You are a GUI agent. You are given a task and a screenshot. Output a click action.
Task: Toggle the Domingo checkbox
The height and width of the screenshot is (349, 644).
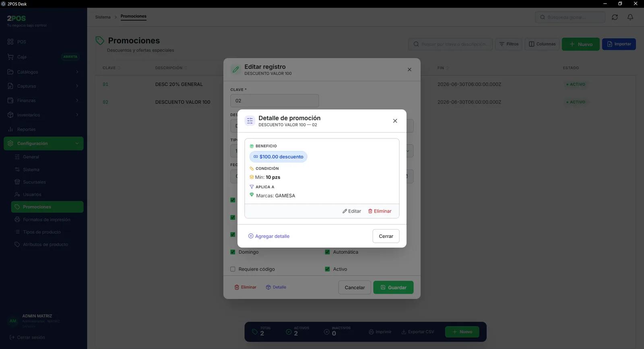(233, 252)
